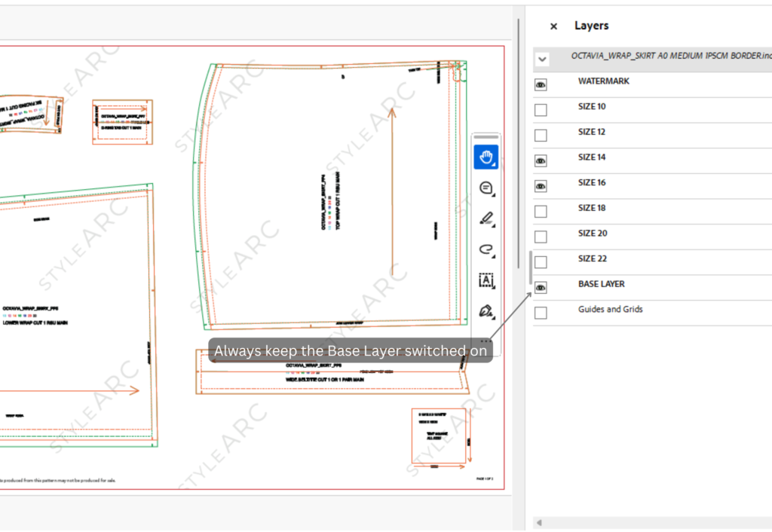Select the Highlighter pen tool
Screen dimensions: 772x532
pyautogui.click(x=486, y=219)
